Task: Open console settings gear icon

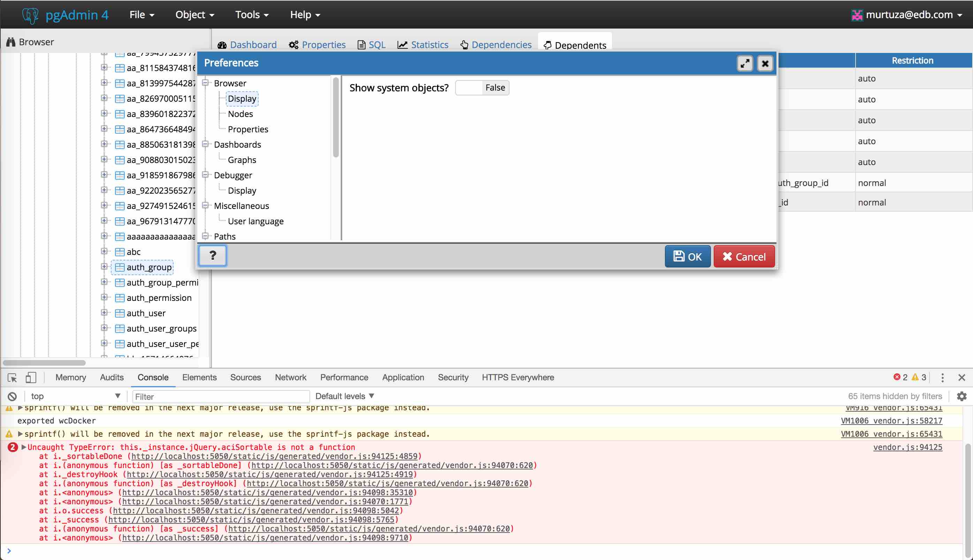Action: pyautogui.click(x=961, y=396)
